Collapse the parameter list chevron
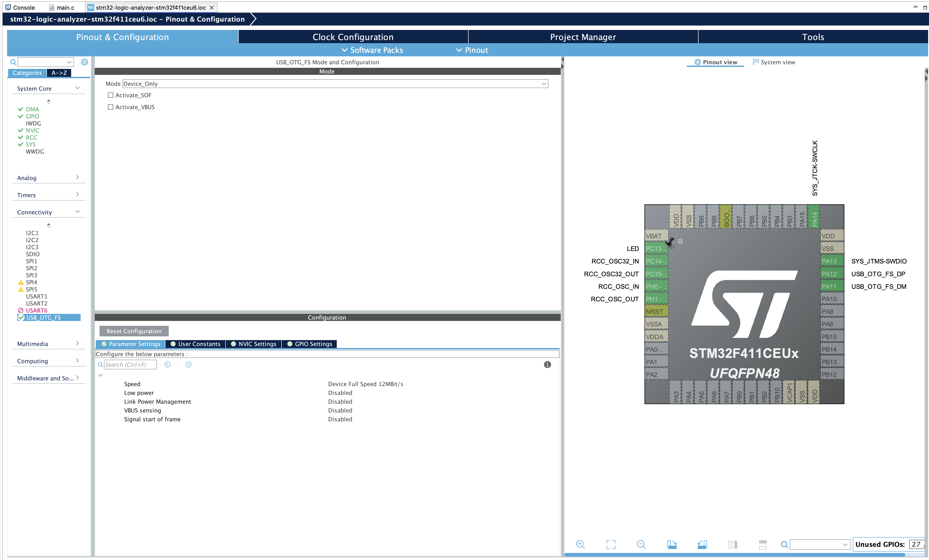Viewport: 929px width, 560px height. point(101,375)
